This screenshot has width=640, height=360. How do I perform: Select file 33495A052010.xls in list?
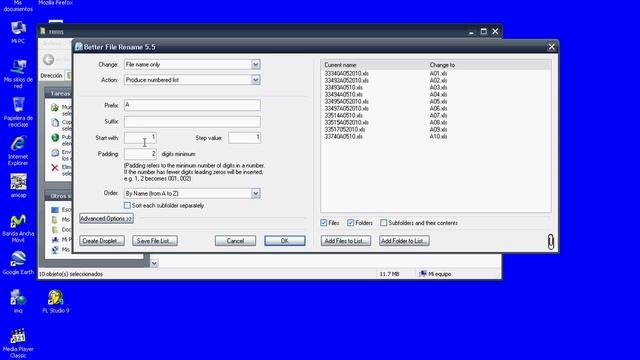347,101
